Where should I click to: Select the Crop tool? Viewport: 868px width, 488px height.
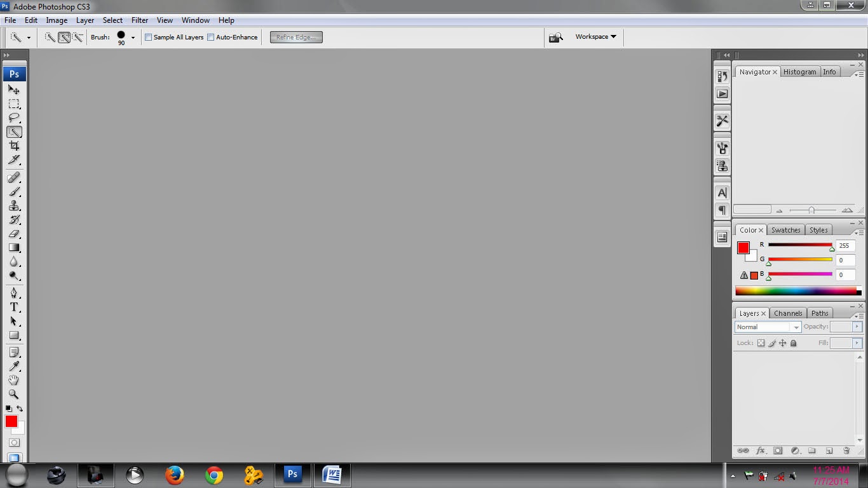14,146
